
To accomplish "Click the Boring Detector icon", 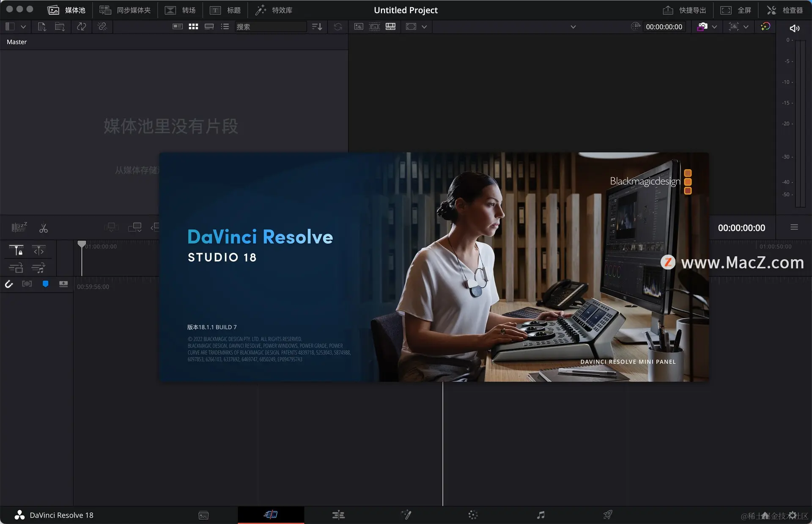I will [19, 228].
